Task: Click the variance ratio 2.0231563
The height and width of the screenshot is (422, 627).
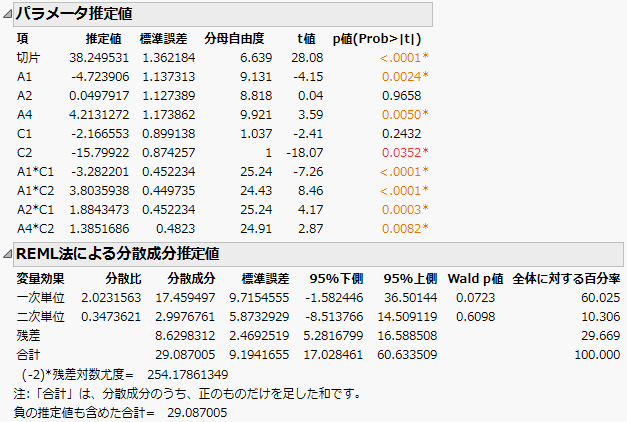Action: pos(111,298)
